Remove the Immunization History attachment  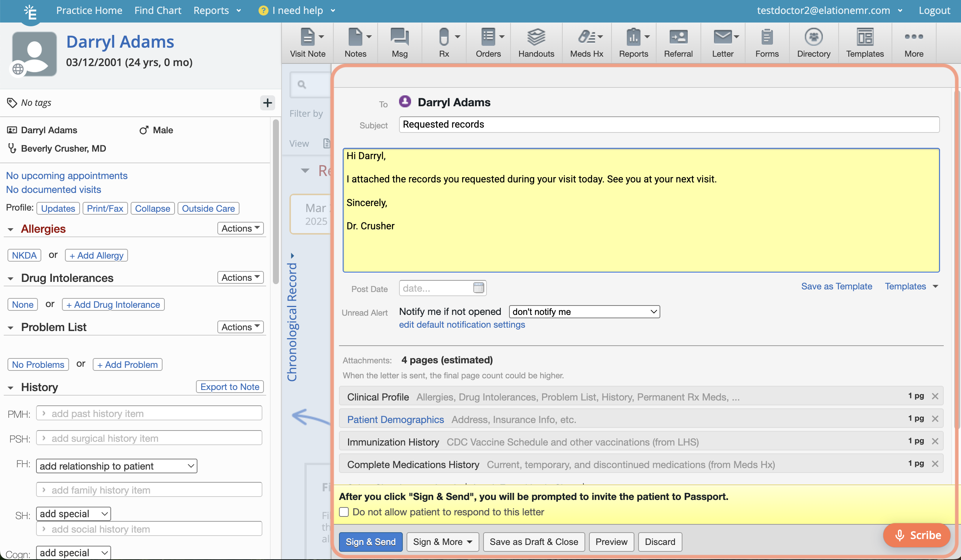point(935,441)
